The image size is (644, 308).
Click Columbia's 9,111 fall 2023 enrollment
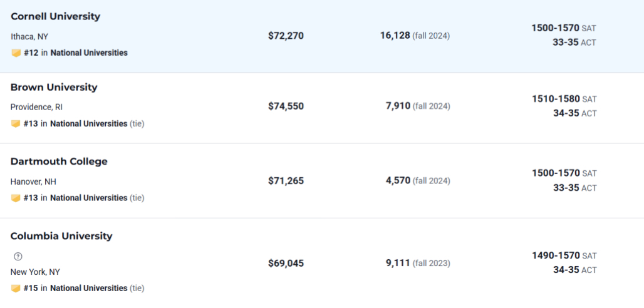(418, 263)
